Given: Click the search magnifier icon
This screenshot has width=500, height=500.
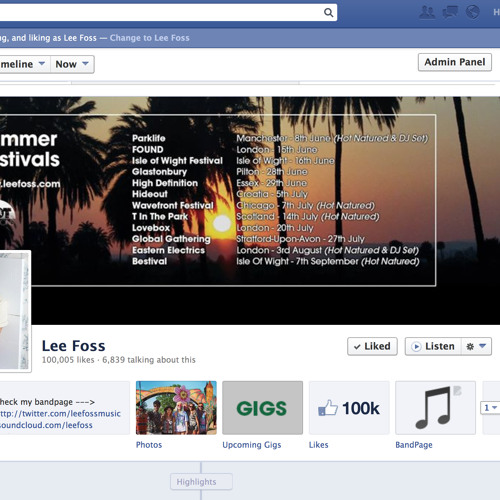Looking at the screenshot, I should point(328,13).
